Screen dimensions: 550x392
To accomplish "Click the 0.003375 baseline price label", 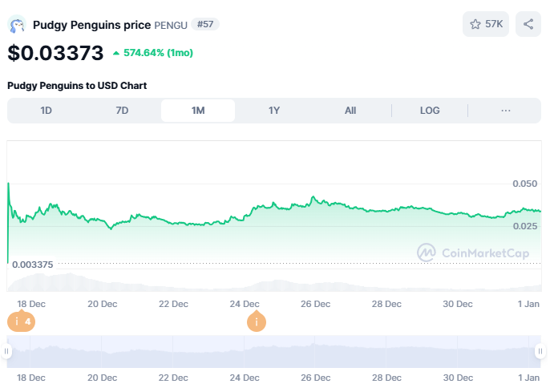I will [33, 265].
